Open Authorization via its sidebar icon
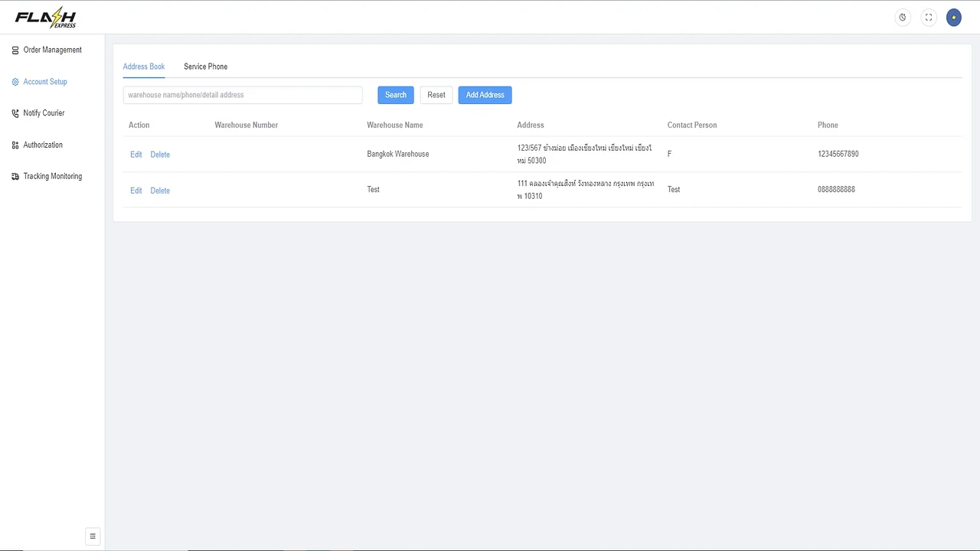The width and height of the screenshot is (980, 551). click(15, 145)
